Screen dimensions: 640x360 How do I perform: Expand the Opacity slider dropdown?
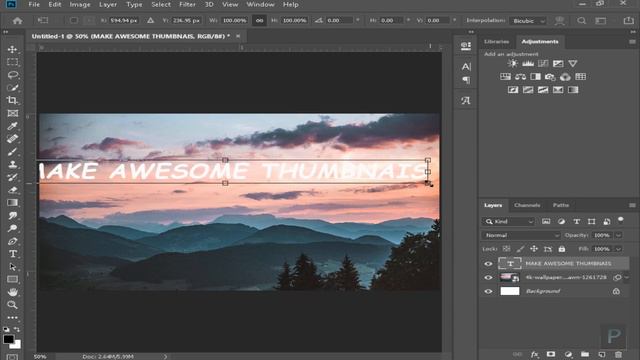618,236
